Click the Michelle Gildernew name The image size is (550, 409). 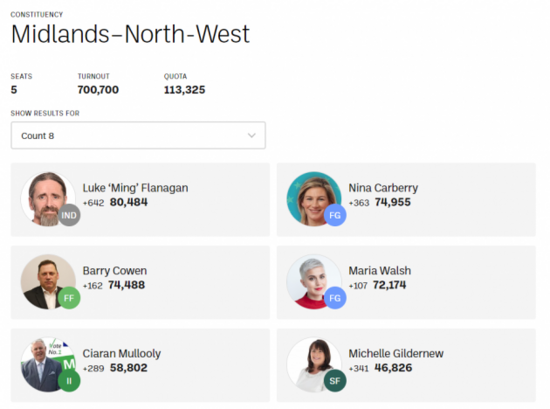[x=396, y=354]
